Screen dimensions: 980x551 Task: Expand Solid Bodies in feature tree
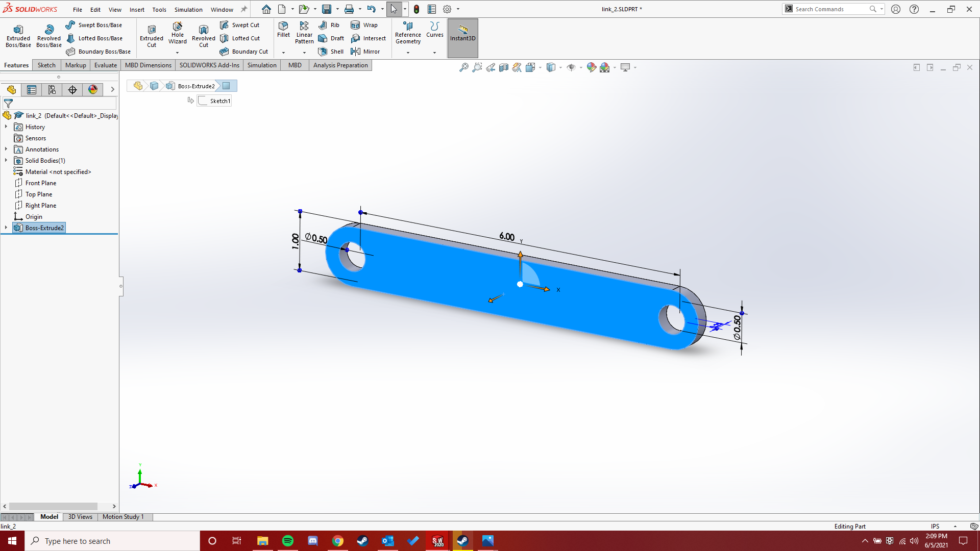[x=6, y=160]
